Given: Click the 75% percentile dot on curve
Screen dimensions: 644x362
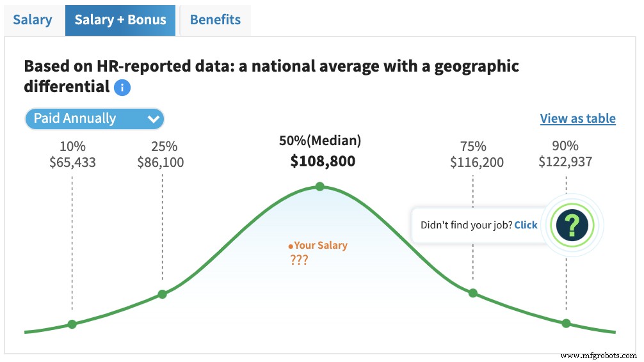Looking at the screenshot, I should pos(472,293).
